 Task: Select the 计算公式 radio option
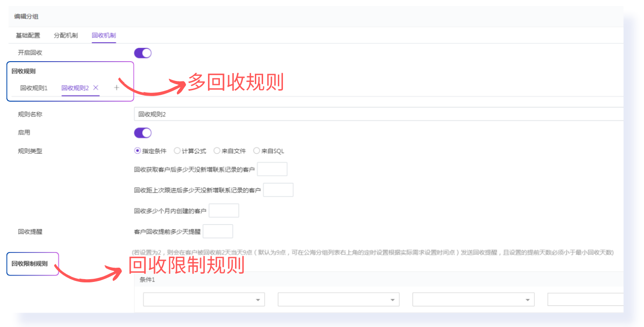pyautogui.click(x=190, y=151)
